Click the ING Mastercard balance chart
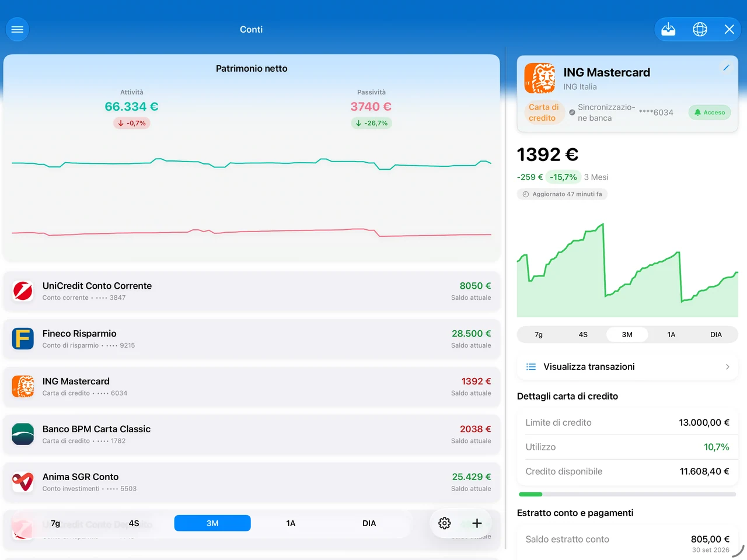Image resolution: width=747 pixels, height=560 pixels. 627,269
